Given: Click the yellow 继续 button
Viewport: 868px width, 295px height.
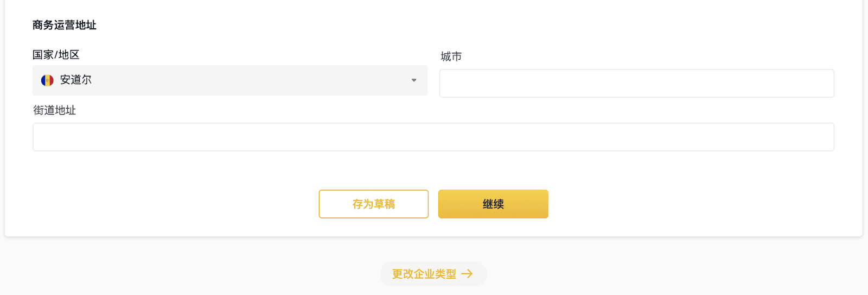Looking at the screenshot, I should [x=493, y=204].
